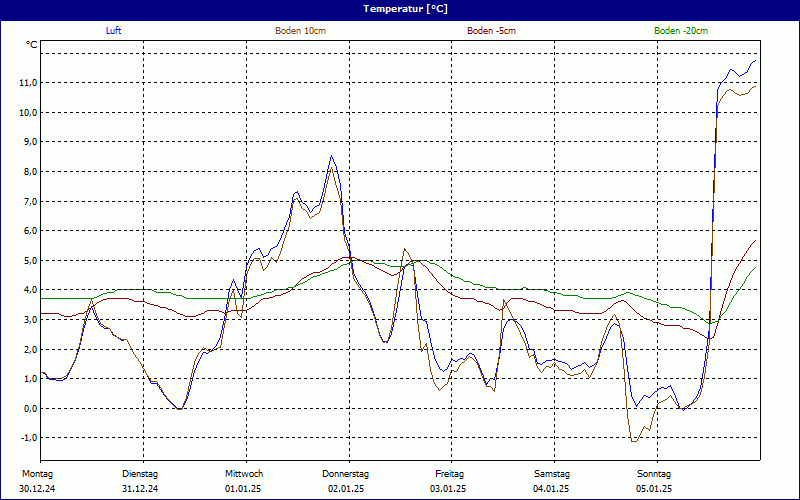This screenshot has height=500, width=800.
Task: Click the 10,0 y-axis value
Action: tap(29, 112)
